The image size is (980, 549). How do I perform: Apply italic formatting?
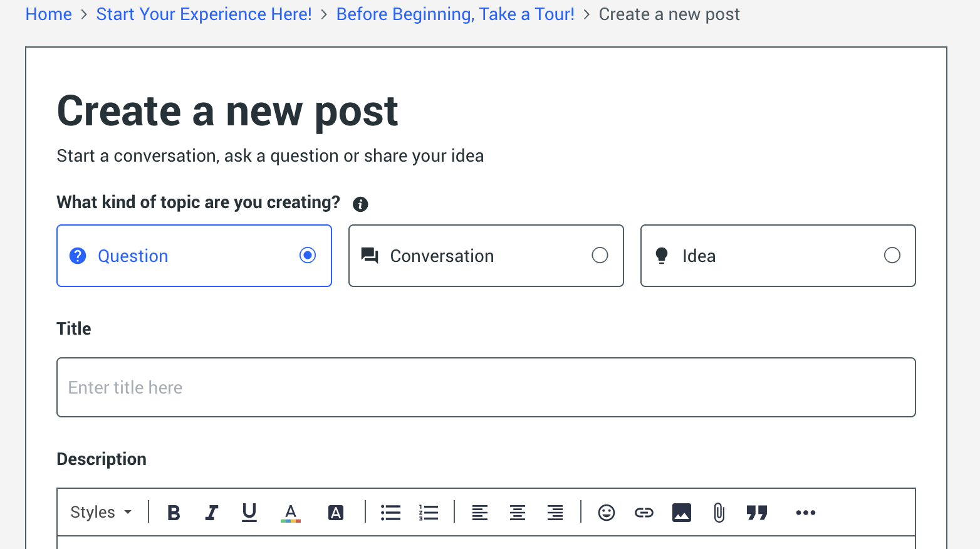(212, 513)
